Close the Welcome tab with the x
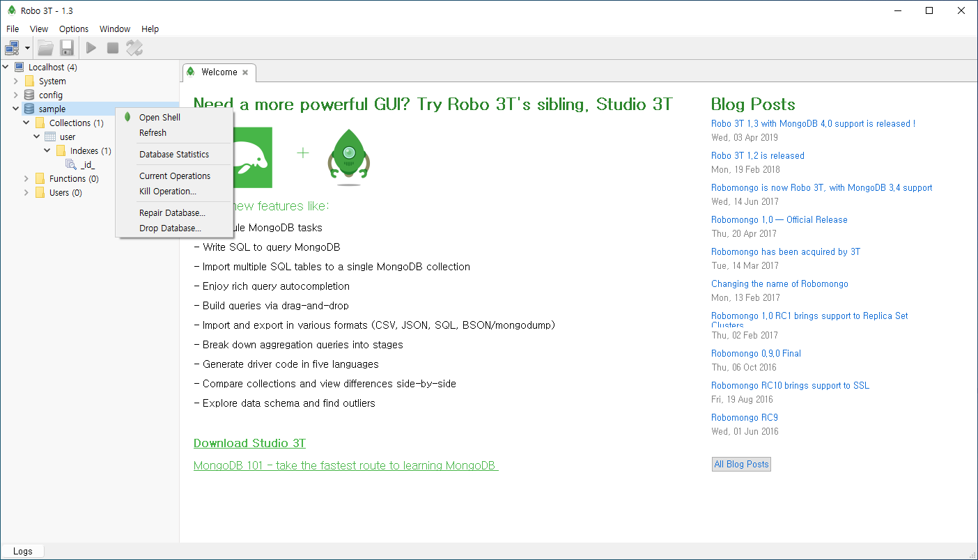 [x=245, y=72]
